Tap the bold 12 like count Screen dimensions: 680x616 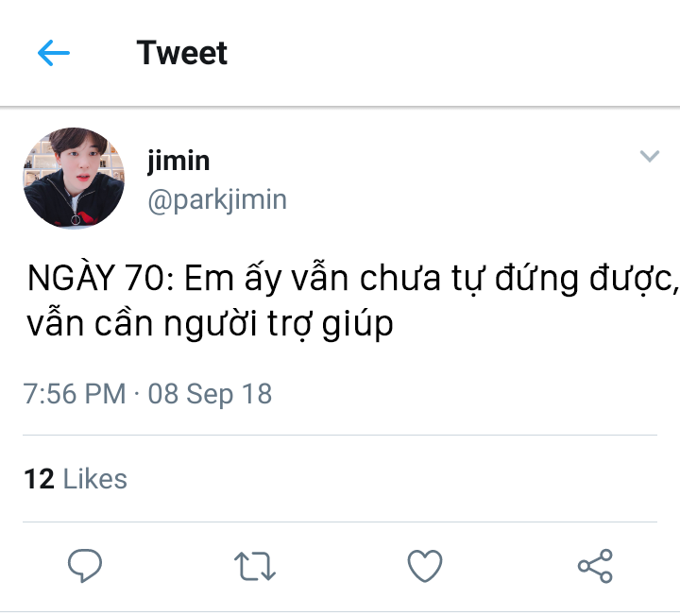[39, 479]
